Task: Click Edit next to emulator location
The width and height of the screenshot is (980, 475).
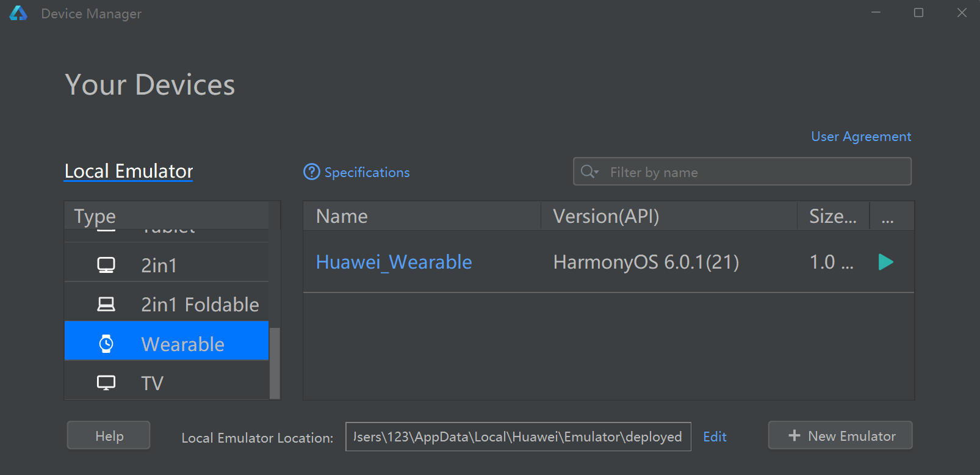Action: [x=715, y=437]
